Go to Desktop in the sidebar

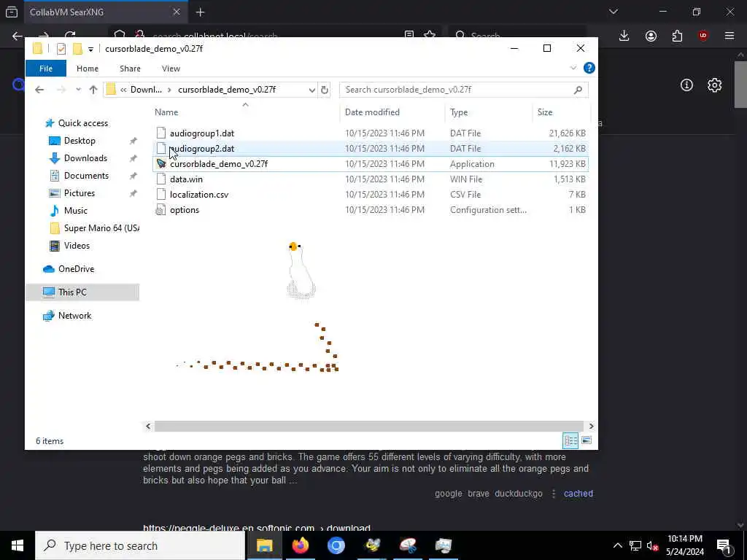(80, 141)
